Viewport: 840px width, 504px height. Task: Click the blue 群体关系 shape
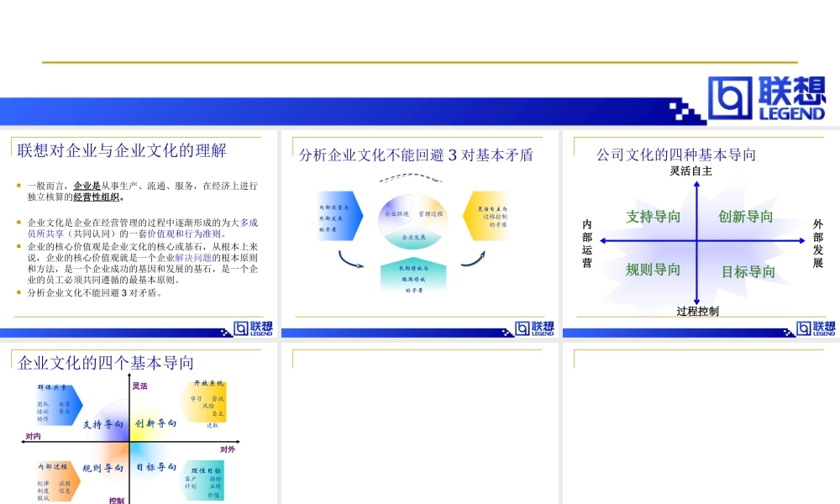click(x=58, y=405)
